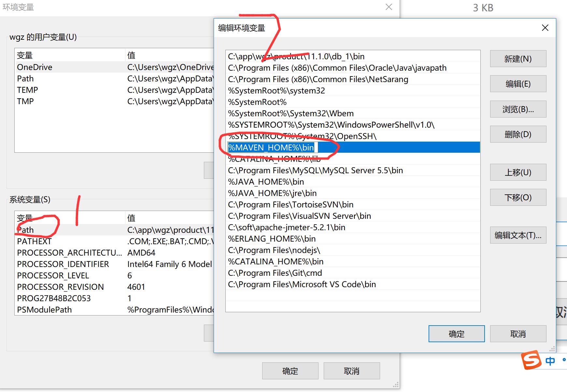
Task: Select %JAVA_HOME%\bin entry
Action: pos(353,182)
